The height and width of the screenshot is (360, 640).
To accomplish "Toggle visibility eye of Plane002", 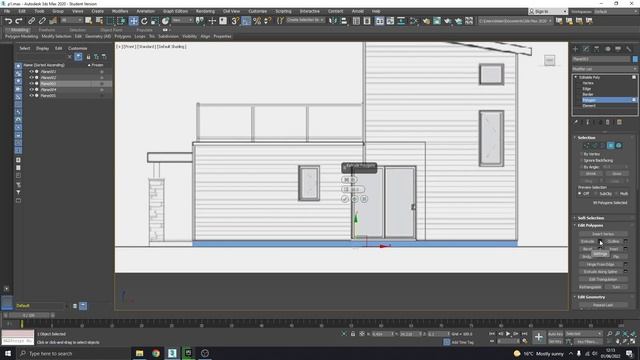I will [31, 78].
